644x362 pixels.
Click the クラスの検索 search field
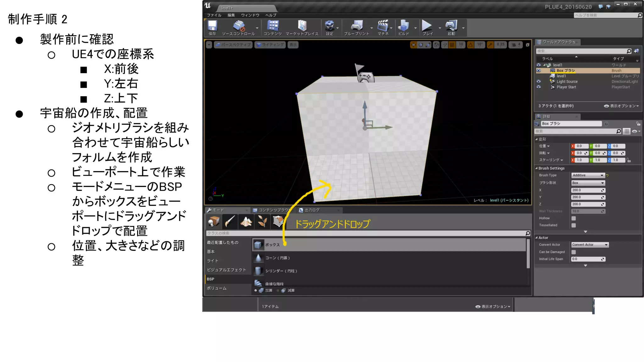(x=368, y=233)
